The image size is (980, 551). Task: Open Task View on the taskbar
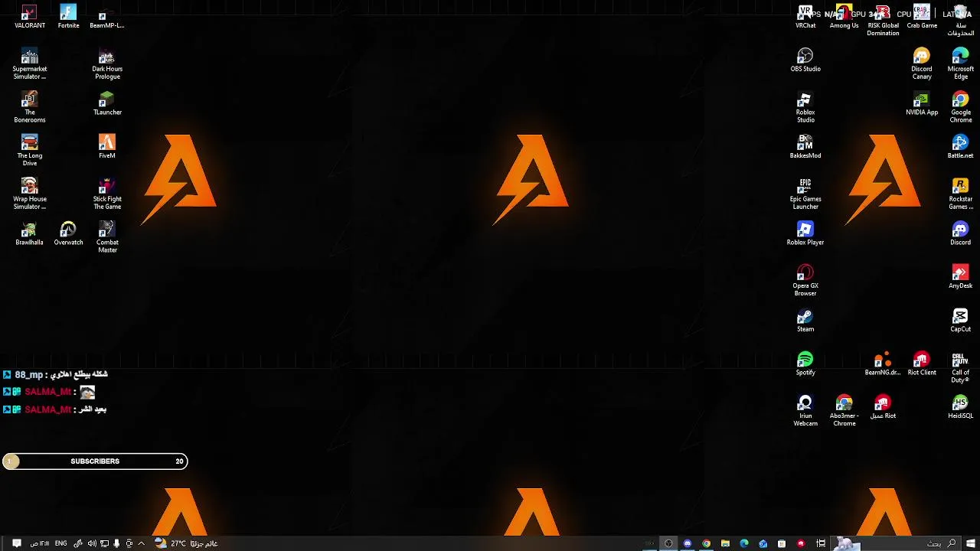821,543
